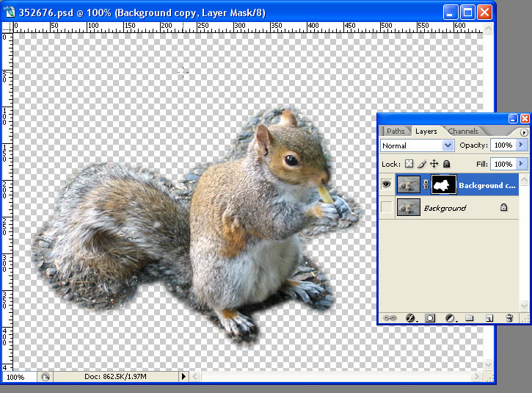Create a new layer group folder
532x393 pixels.
point(470,318)
